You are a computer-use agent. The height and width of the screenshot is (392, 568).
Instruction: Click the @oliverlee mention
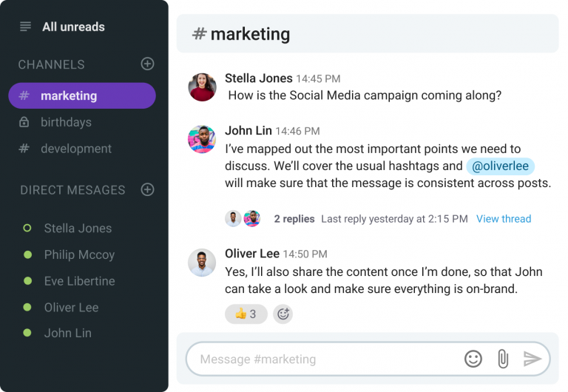[500, 166]
